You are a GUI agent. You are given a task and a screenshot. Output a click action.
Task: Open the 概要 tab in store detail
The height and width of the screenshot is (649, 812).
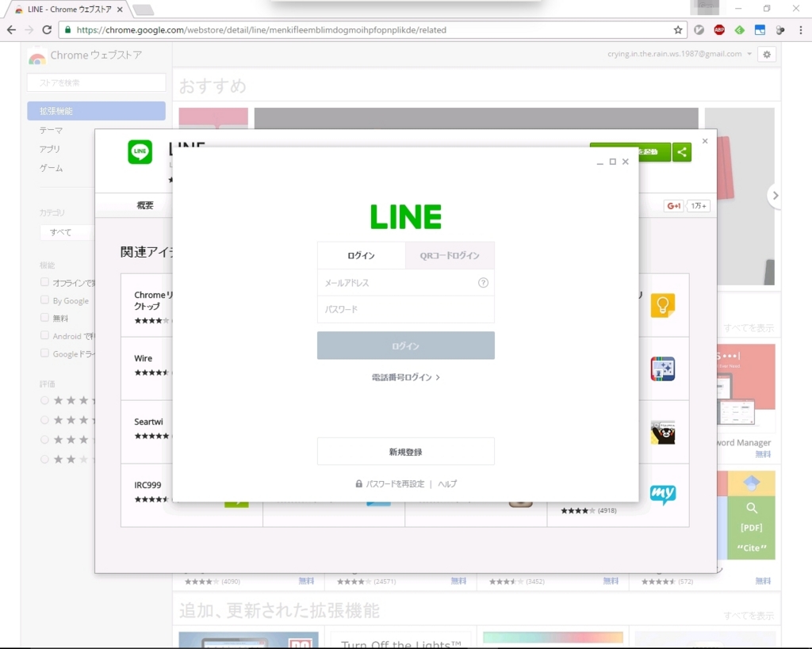(145, 205)
